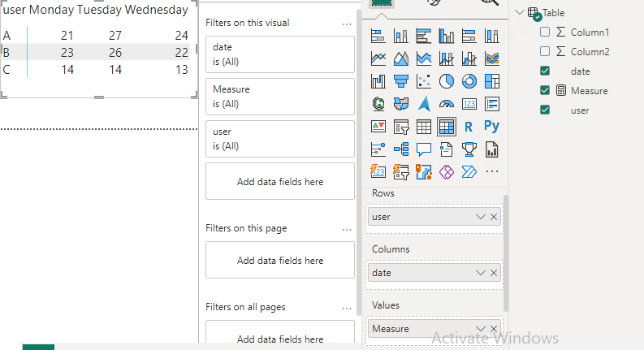Open options for Filters on all pages
The width and height of the screenshot is (644, 350).
coord(347,309)
